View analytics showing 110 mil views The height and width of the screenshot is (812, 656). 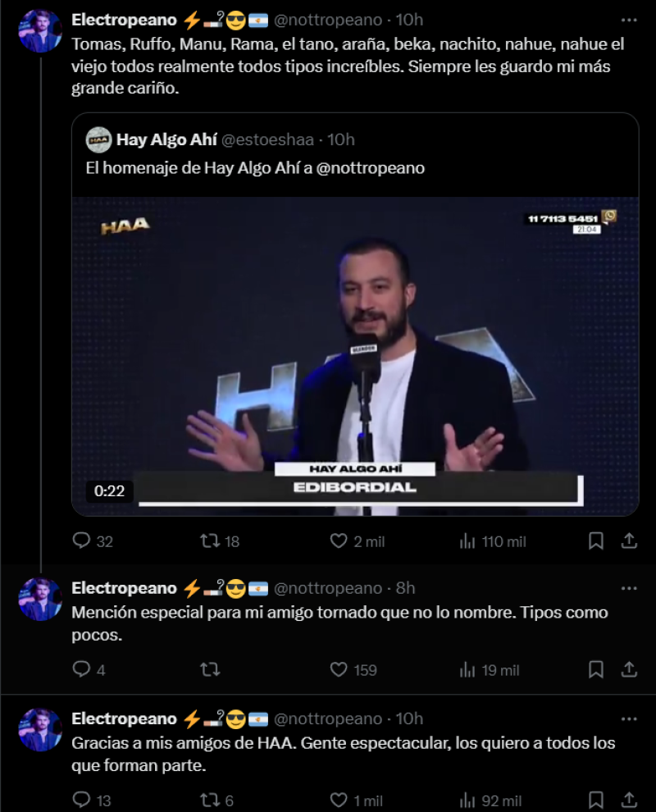coord(468,541)
